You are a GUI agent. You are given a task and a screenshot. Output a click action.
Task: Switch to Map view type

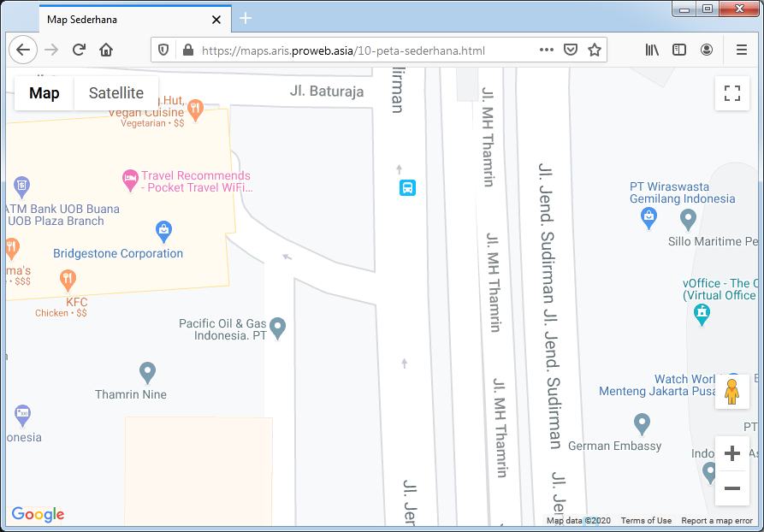pos(44,93)
